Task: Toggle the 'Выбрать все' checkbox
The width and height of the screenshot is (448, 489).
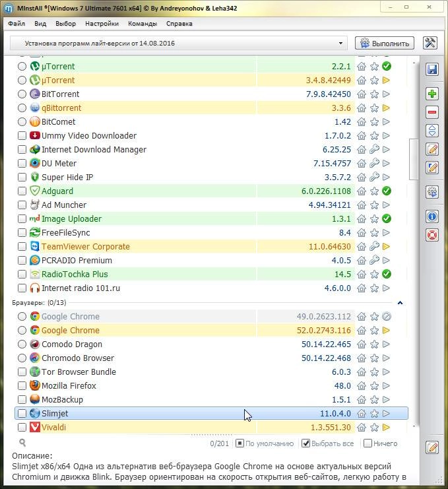Action: pos(306,443)
